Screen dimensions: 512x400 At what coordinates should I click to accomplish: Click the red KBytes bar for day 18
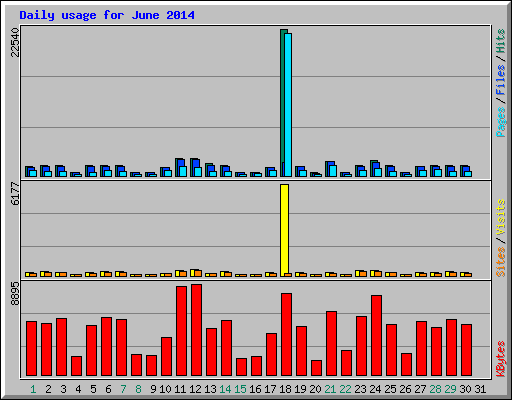coord(286,335)
